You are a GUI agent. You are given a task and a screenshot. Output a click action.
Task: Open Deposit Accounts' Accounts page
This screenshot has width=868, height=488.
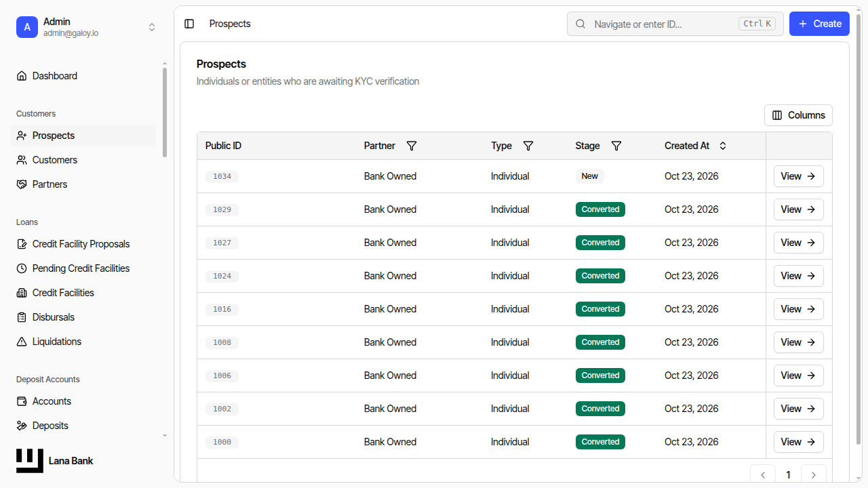click(x=83, y=401)
